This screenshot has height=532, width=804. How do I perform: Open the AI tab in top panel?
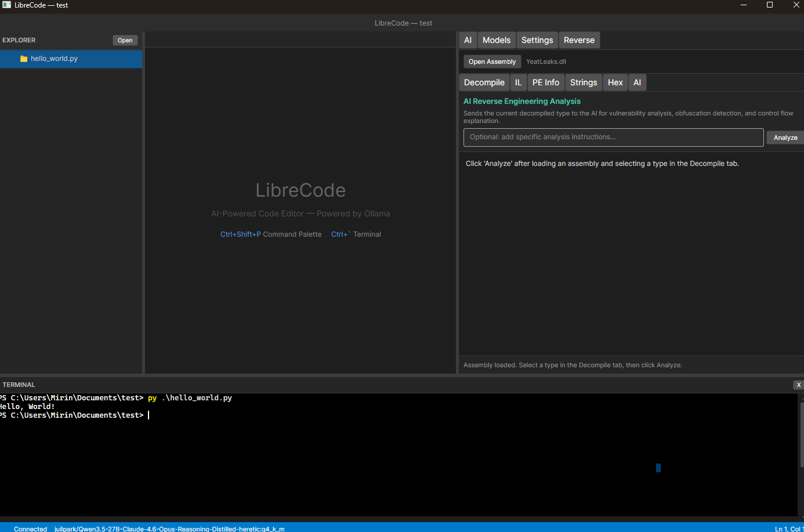[468, 40]
